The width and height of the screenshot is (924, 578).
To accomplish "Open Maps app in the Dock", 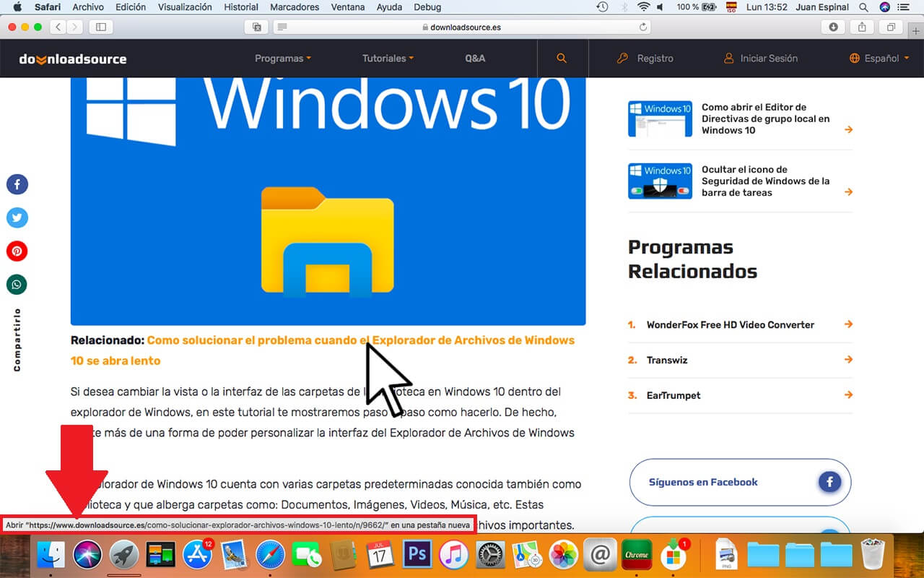I will (528, 555).
